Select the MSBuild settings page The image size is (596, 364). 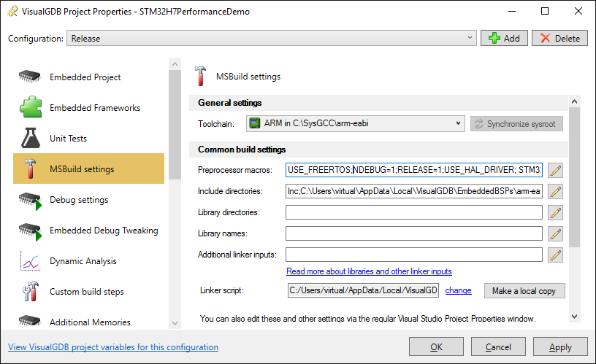(88, 169)
